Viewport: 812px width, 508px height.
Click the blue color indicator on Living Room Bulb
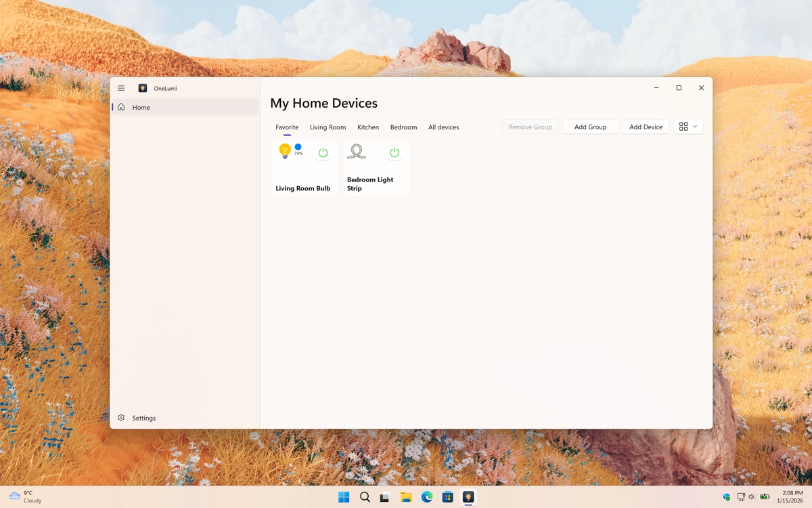(298, 146)
